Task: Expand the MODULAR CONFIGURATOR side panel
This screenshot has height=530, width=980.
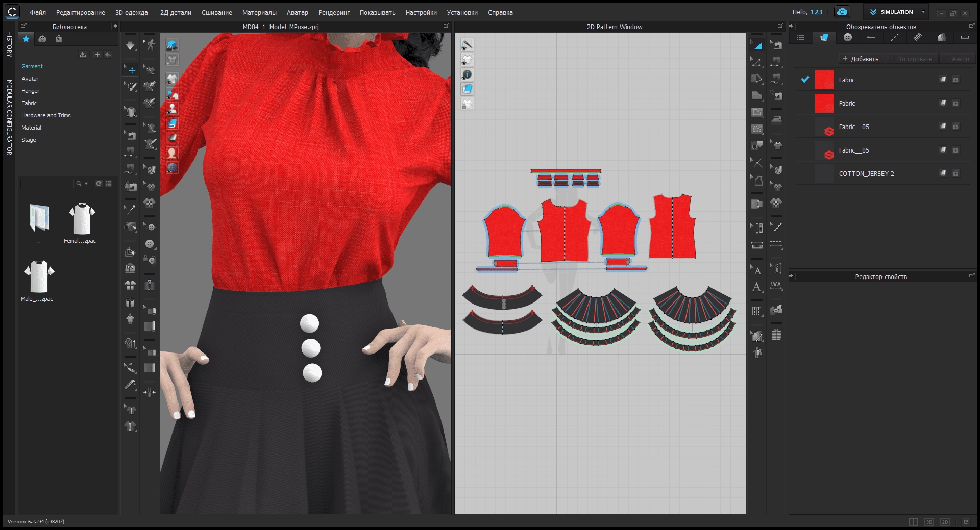Action: tap(9, 117)
